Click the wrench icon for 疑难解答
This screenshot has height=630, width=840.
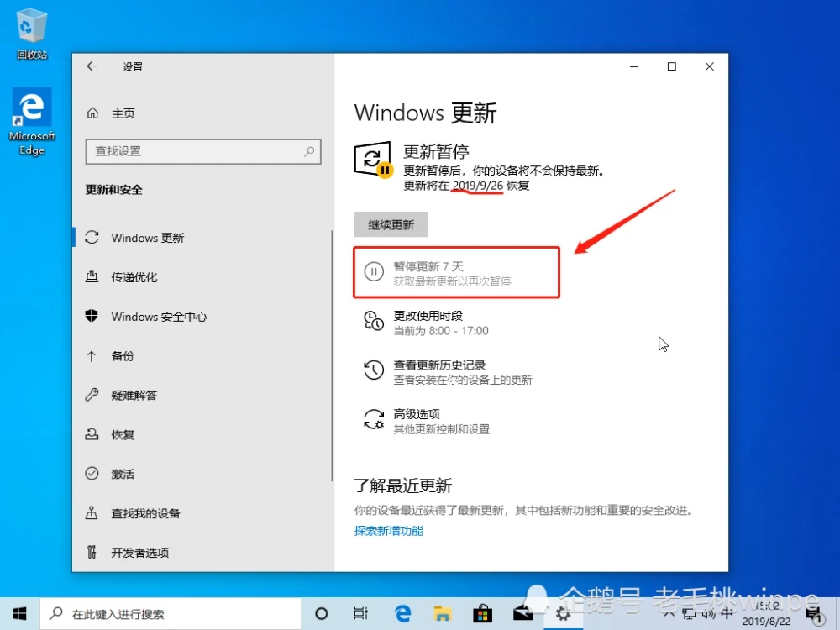point(92,395)
